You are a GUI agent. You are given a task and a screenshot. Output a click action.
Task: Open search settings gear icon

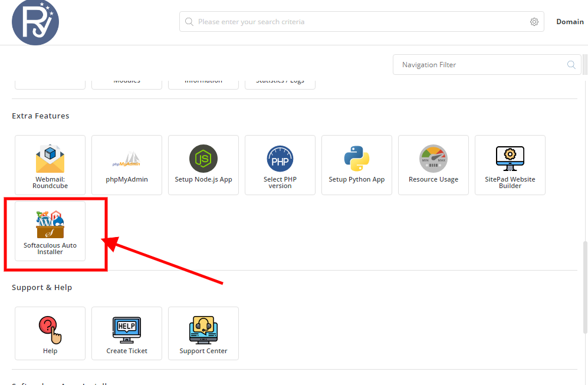coord(534,22)
